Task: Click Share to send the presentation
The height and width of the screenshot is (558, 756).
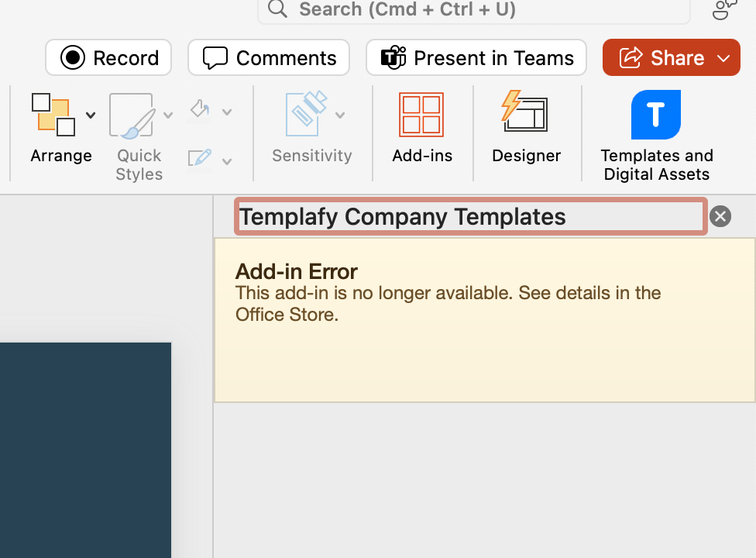Action: tap(666, 57)
